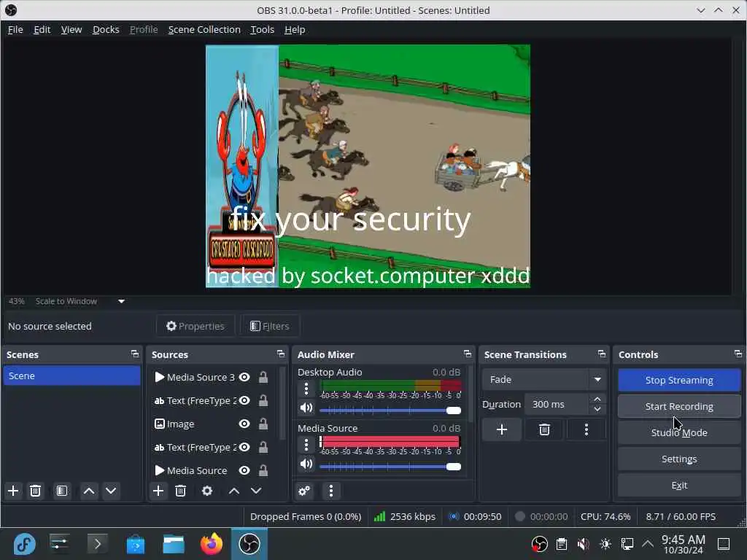Open the file manager taskbar icon
Screen dimensions: 747x560
click(x=174, y=544)
